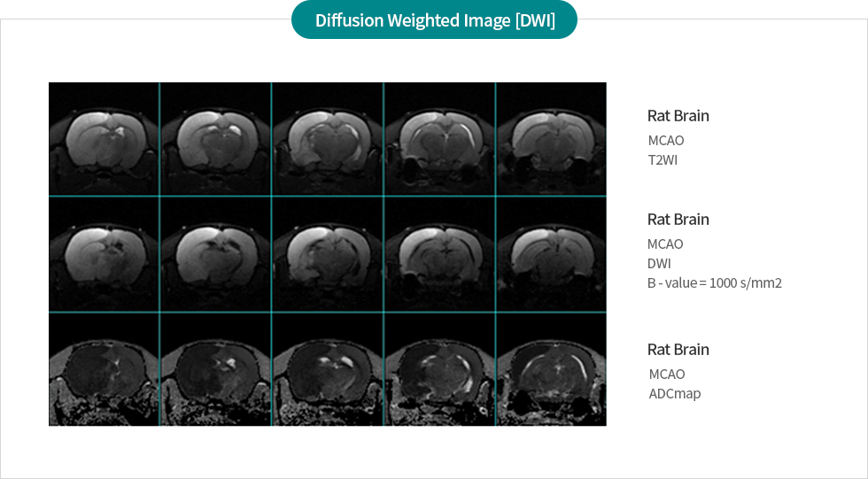Select the fourth T2WI brain slice
This screenshot has height=479, width=868.
coord(438,139)
